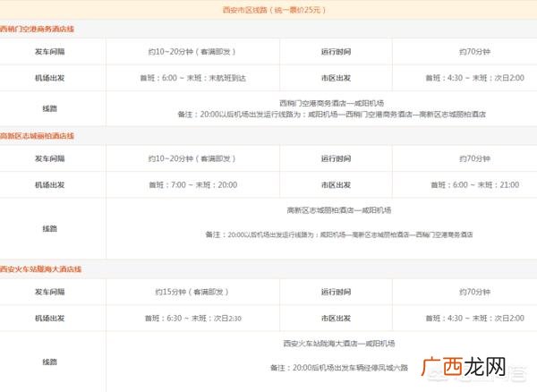The width and height of the screenshot is (537, 392).
Task: Select the section title 高新区志诚丽柏酒店线
Action: tap(37, 136)
